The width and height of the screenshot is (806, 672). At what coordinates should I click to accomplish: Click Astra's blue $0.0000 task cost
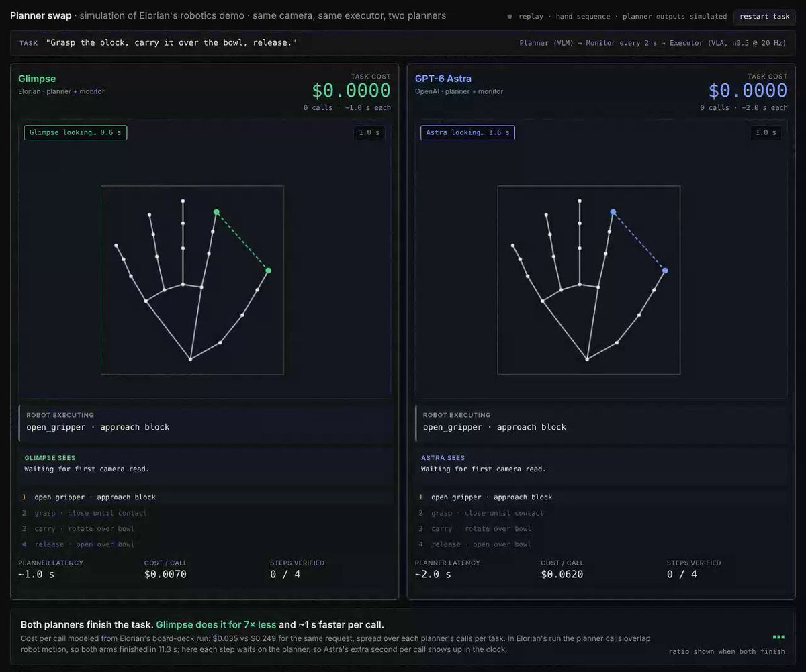tap(748, 91)
